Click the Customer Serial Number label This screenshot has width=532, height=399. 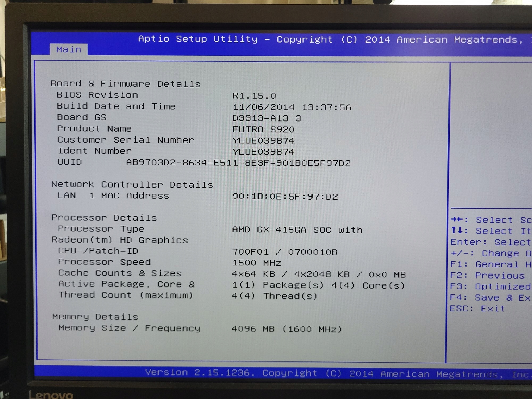(126, 140)
